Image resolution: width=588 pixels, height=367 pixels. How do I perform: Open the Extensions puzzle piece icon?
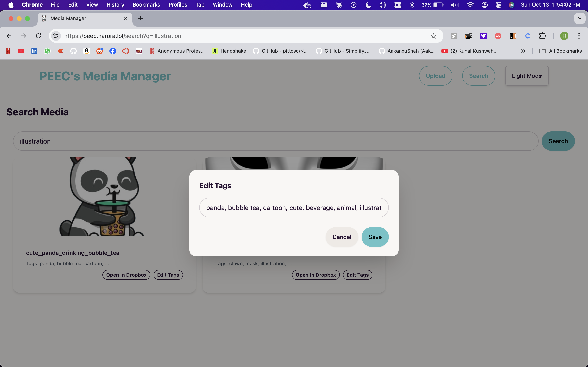point(542,36)
